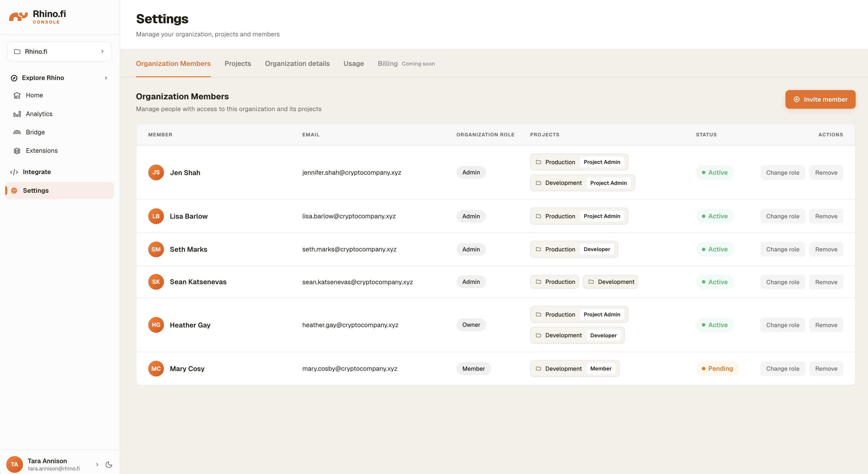The height and width of the screenshot is (474, 868).
Task: Click Lisa Barlow's Production folder icon
Action: tap(538, 216)
